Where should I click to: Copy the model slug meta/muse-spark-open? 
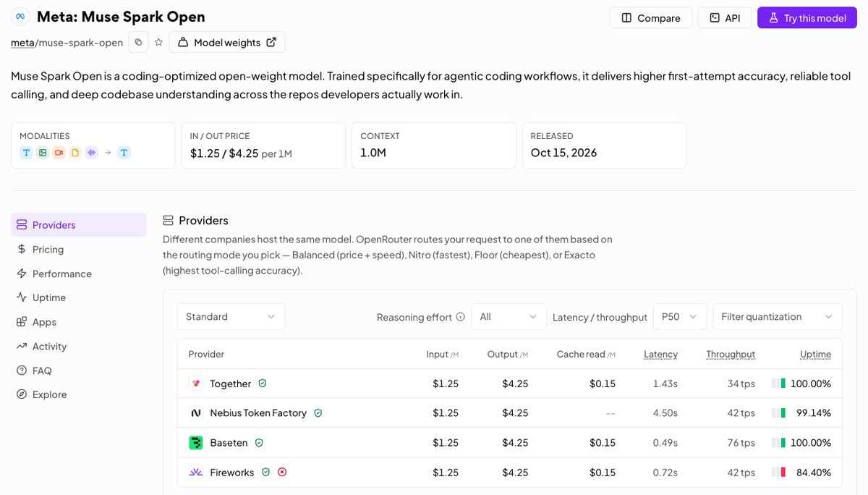coord(138,42)
